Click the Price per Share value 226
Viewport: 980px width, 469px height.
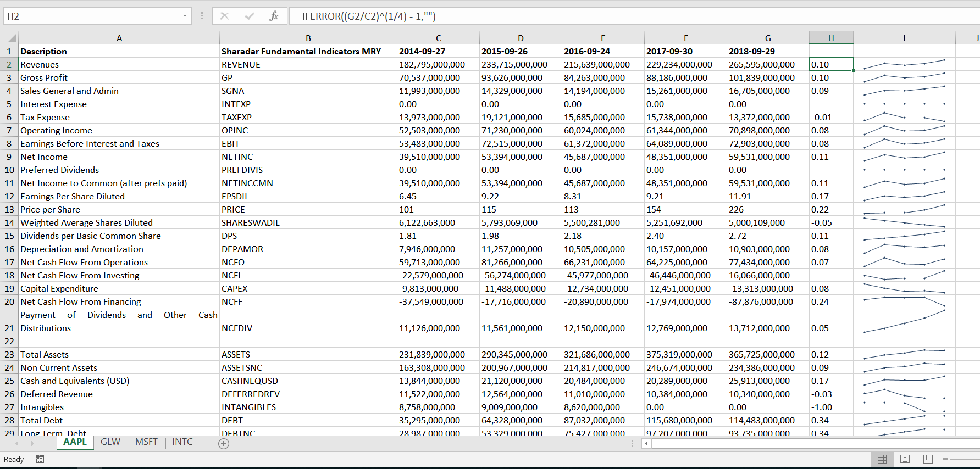coord(768,209)
